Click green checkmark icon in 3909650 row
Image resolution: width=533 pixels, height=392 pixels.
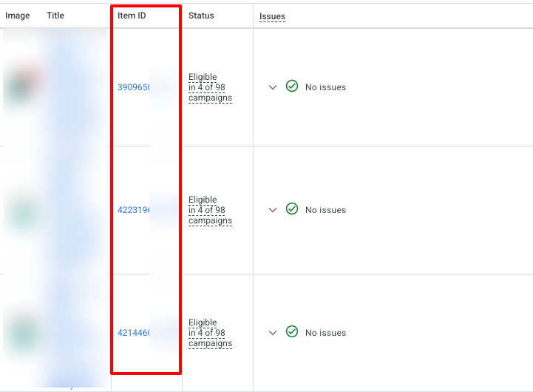[x=292, y=87]
